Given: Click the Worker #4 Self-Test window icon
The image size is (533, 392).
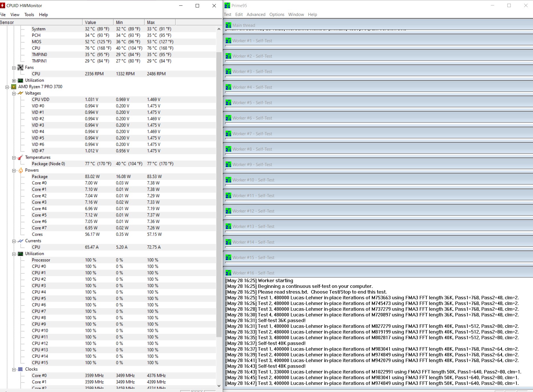Looking at the screenshot, I should click(228, 87).
